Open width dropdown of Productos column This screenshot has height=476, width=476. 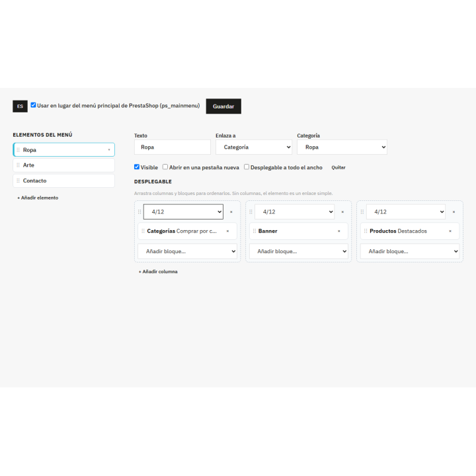click(406, 212)
